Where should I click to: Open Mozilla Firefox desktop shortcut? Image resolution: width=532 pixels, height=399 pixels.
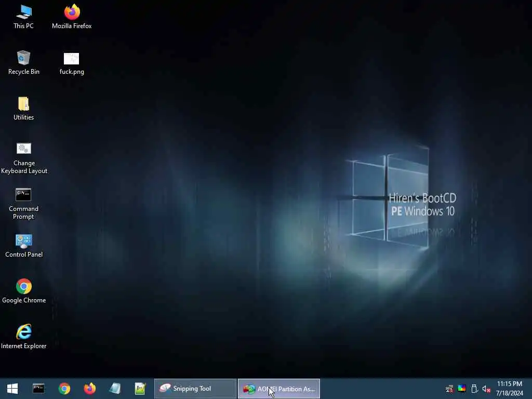click(72, 16)
